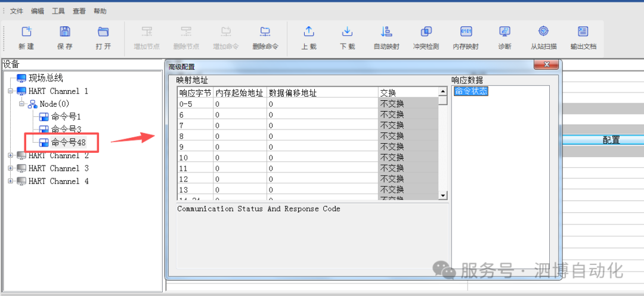Click the mapping table's scroll down arrow
This screenshot has width=644, height=296.
(x=442, y=195)
